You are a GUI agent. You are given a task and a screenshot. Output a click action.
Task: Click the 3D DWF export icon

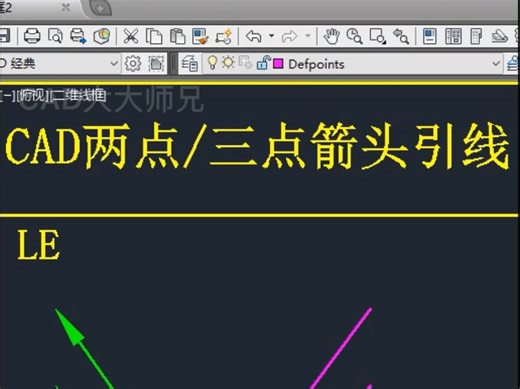102,36
